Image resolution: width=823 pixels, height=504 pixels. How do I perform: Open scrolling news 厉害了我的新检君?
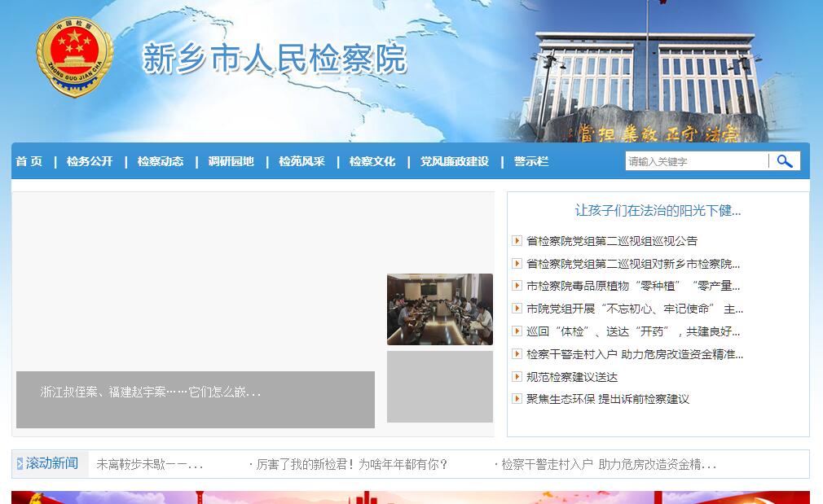(x=352, y=464)
